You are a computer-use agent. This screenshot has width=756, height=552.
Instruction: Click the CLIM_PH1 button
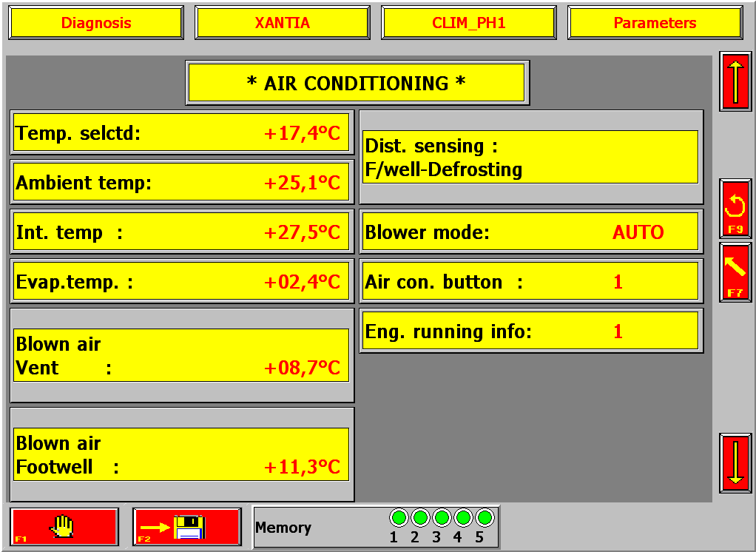coord(468,23)
